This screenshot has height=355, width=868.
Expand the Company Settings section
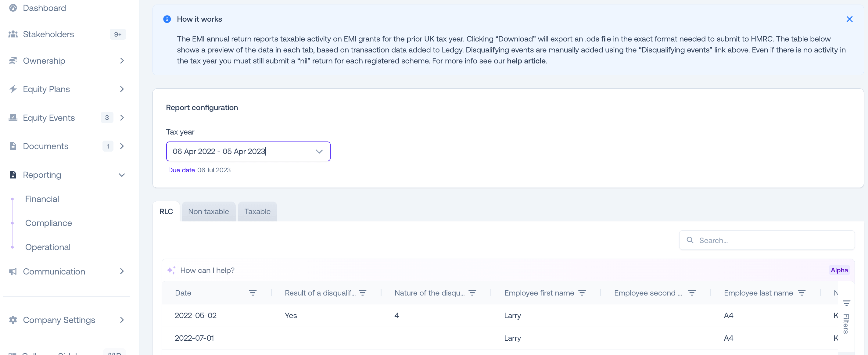tap(122, 320)
